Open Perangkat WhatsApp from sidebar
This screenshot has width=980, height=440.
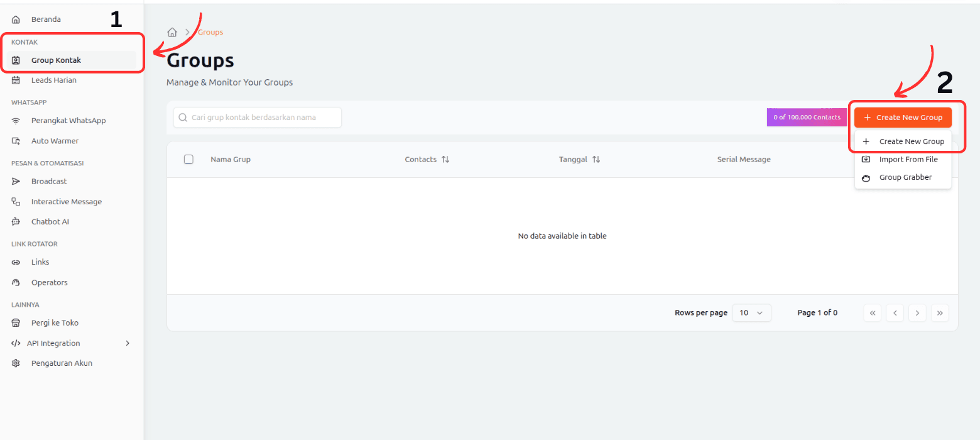tap(68, 121)
